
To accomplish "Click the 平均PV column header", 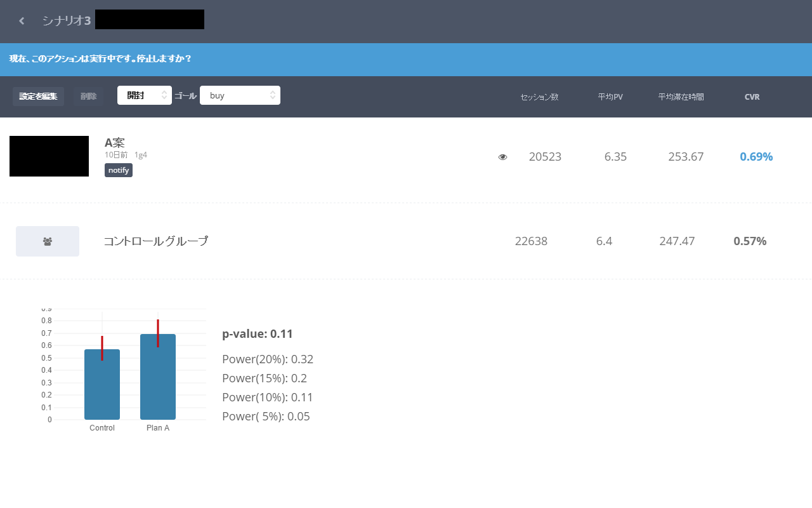I will click(610, 97).
